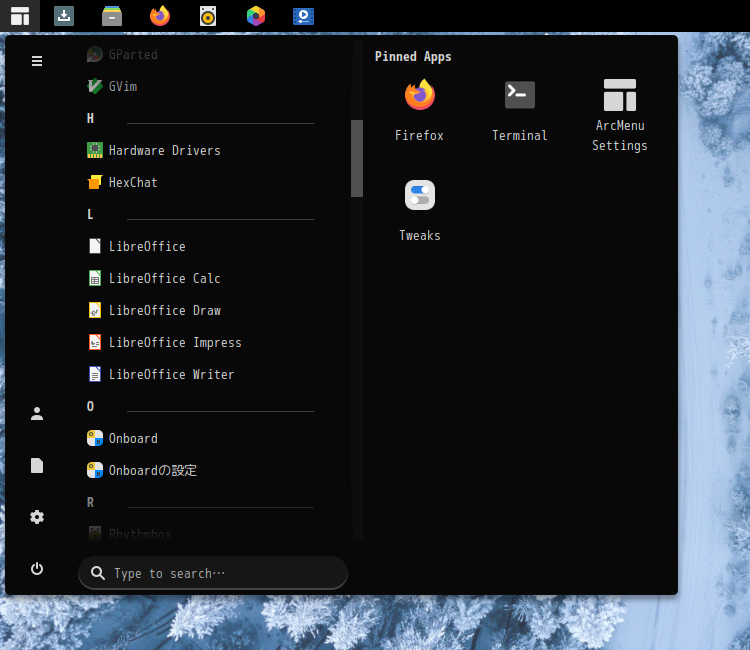This screenshot has width=750, height=650.
Task: Launch Firefox from the top panel
Action: 160,16
